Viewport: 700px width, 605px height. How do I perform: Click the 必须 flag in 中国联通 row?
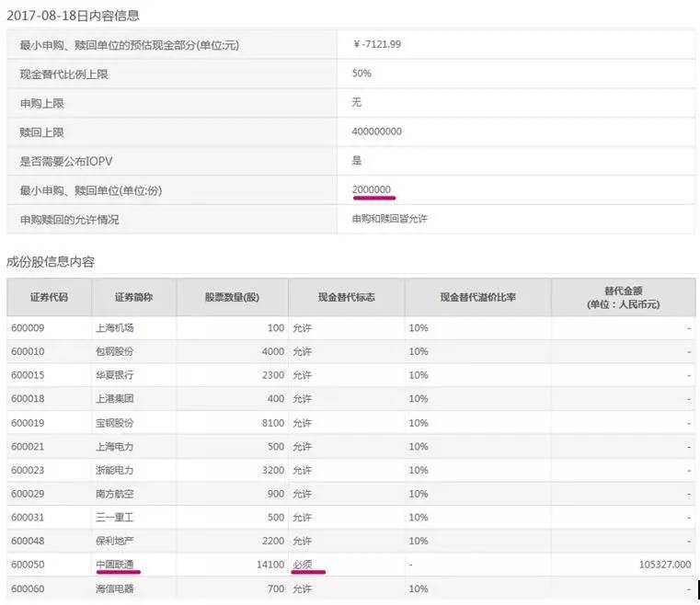tap(303, 565)
